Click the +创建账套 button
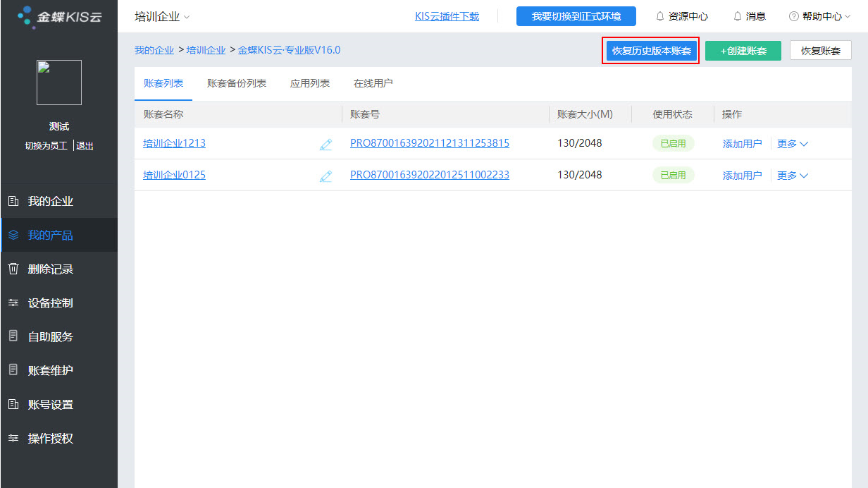Image resolution: width=868 pixels, height=488 pixels. tap(743, 51)
